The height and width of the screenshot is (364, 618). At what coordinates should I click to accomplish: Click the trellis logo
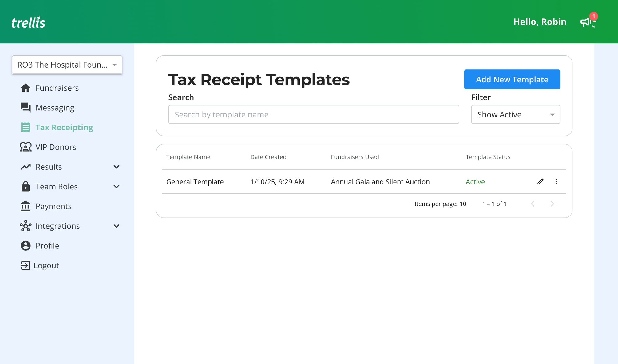click(x=28, y=22)
